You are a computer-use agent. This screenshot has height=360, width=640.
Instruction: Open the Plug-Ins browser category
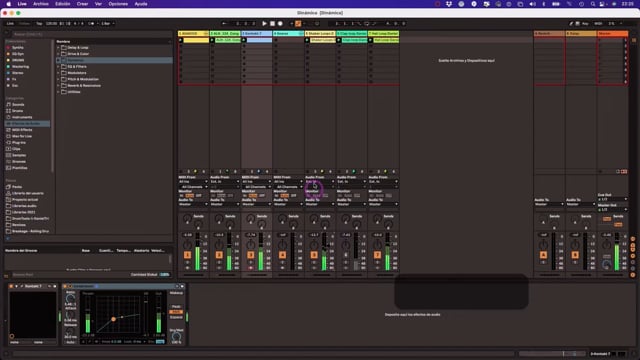coord(19,142)
